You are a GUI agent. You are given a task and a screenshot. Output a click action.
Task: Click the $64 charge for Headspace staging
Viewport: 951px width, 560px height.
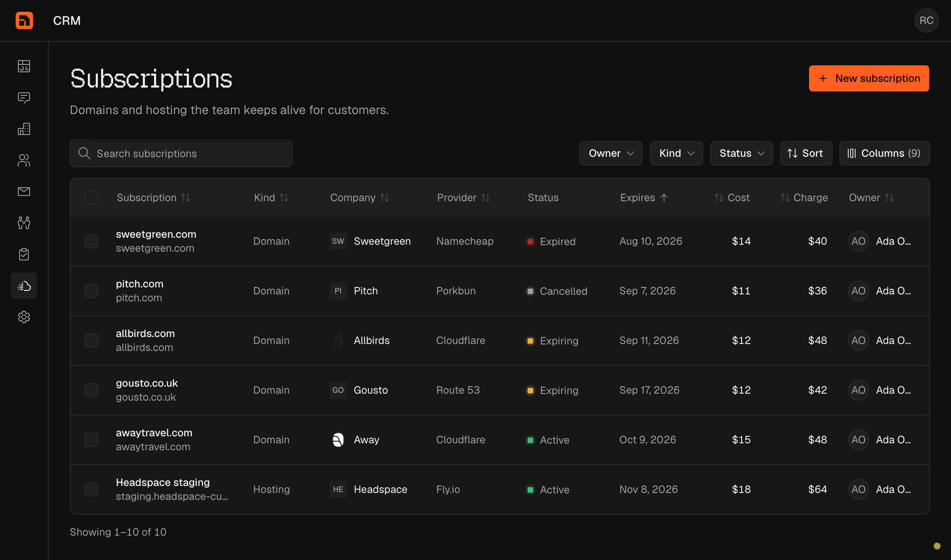(x=817, y=489)
